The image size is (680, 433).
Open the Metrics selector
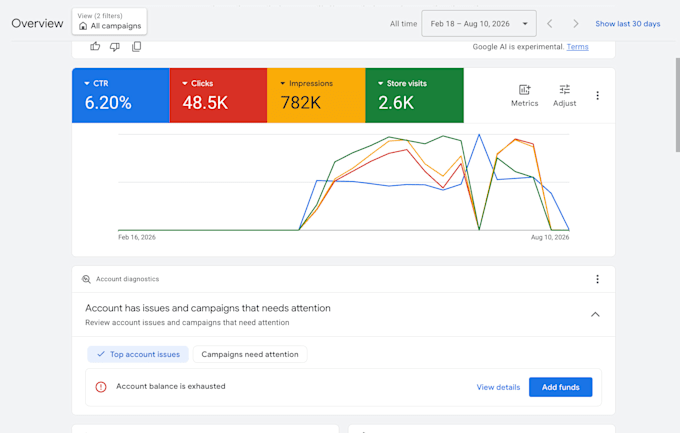524,95
